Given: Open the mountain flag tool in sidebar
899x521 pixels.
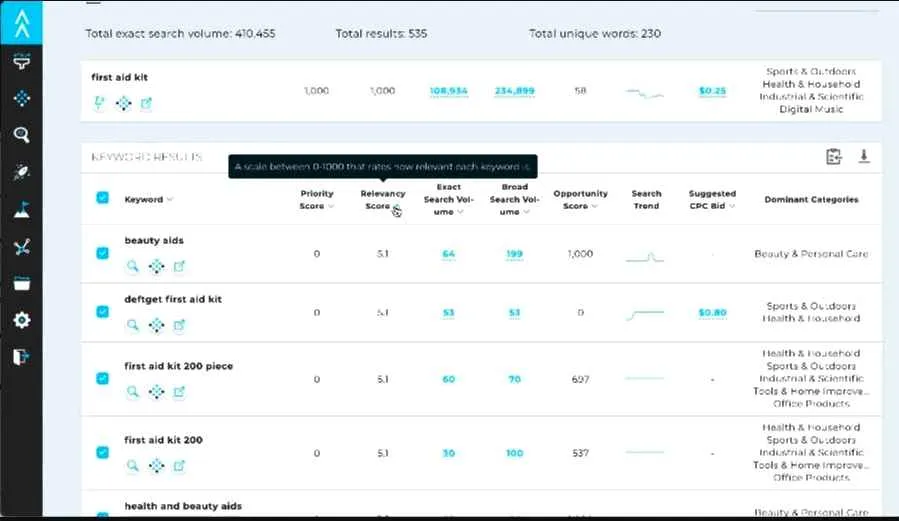Looking at the screenshot, I should (x=21, y=210).
